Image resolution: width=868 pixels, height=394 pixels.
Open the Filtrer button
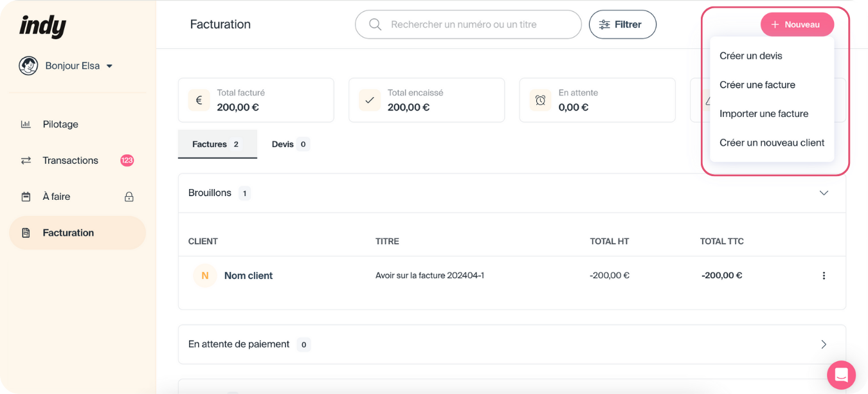point(622,24)
